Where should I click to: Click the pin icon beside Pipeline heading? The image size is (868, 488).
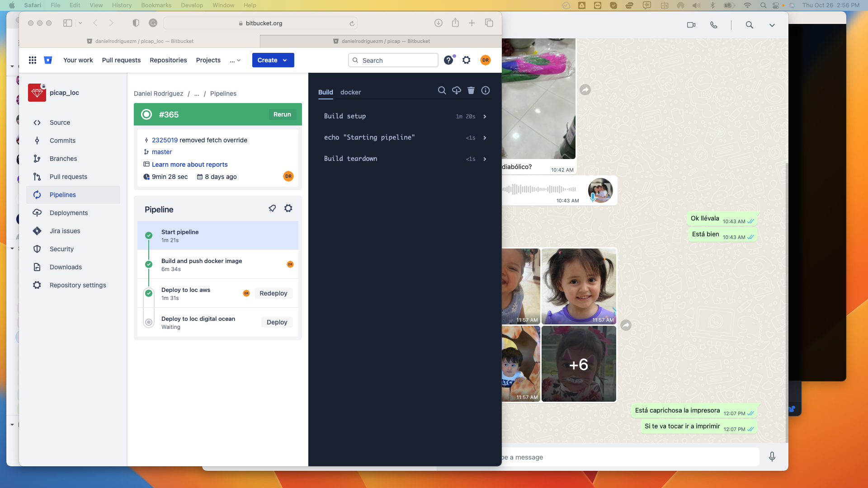pos(272,208)
